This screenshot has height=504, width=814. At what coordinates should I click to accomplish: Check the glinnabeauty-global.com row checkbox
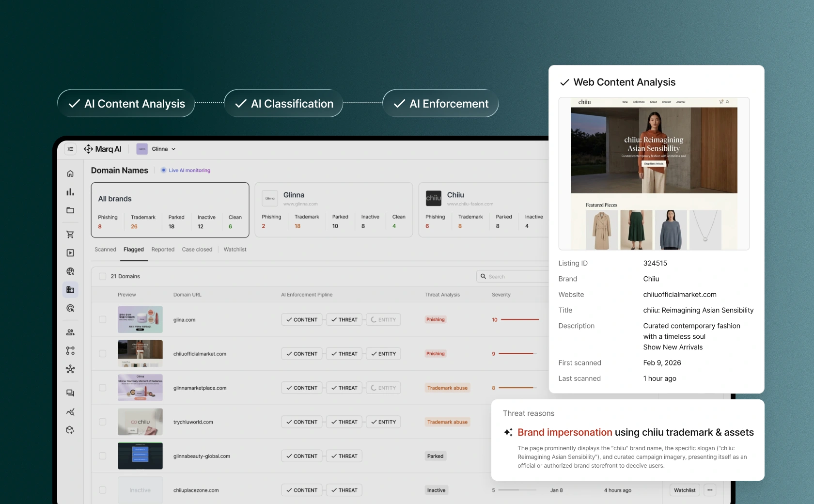(103, 456)
